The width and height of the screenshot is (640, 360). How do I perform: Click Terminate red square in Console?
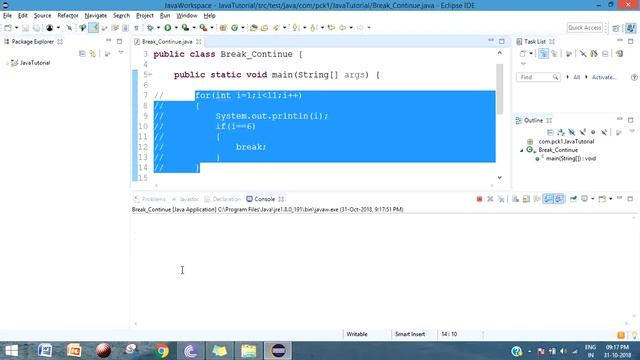click(479, 199)
